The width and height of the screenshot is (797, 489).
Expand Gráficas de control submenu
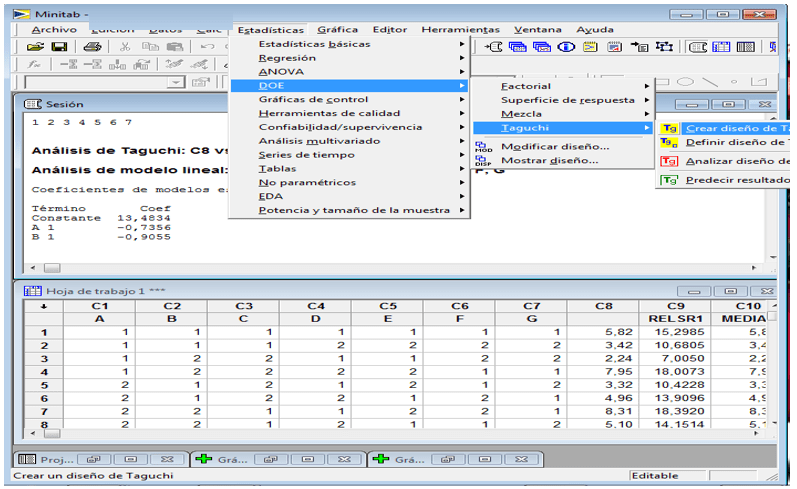point(350,100)
